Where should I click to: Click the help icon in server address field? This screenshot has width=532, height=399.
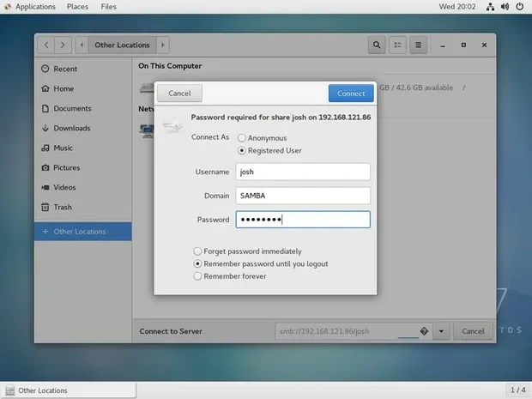point(424,331)
